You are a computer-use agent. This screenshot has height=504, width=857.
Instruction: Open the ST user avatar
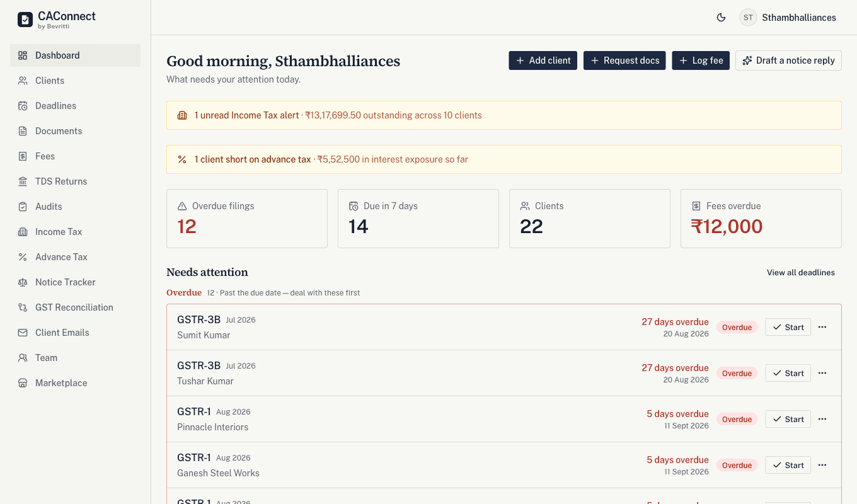(748, 18)
